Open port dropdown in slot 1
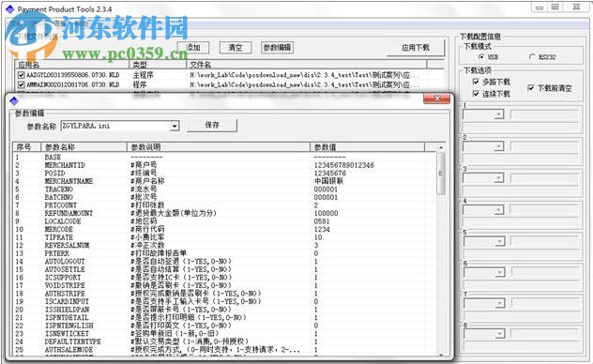The image size is (593, 364). coord(499,114)
